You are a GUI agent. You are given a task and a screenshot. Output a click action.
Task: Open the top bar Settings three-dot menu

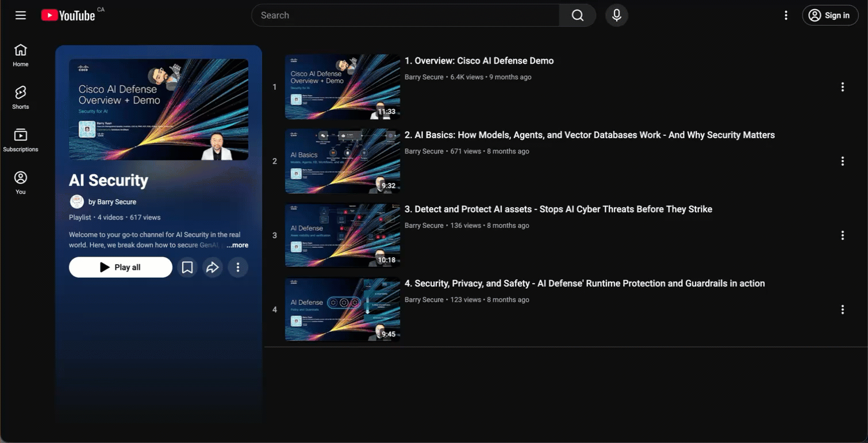click(786, 16)
